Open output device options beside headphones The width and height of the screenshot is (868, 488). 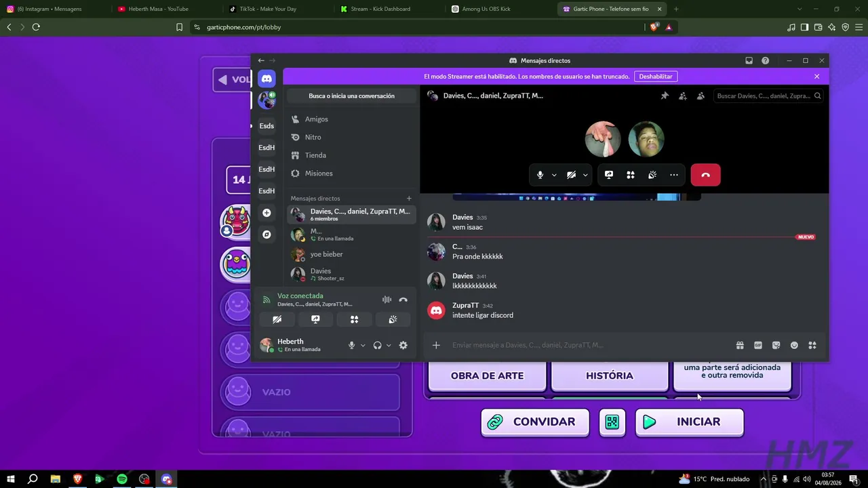(389, 345)
